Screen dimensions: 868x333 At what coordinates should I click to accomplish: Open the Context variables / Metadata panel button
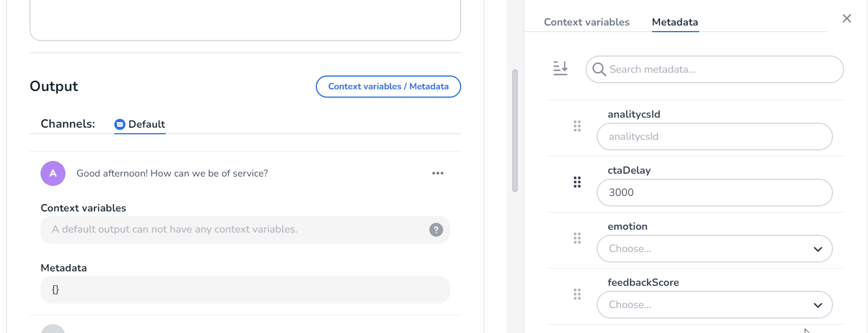click(x=388, y=87)
